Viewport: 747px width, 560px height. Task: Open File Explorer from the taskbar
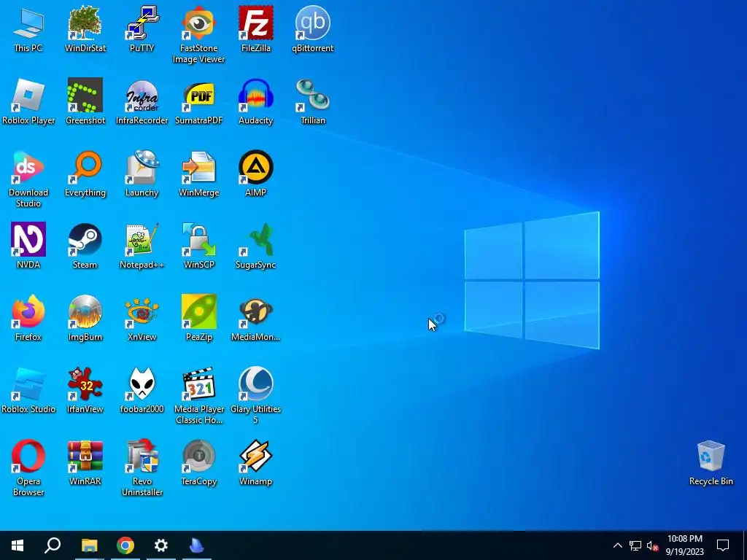pyautogui.click(x=89, y=545)
